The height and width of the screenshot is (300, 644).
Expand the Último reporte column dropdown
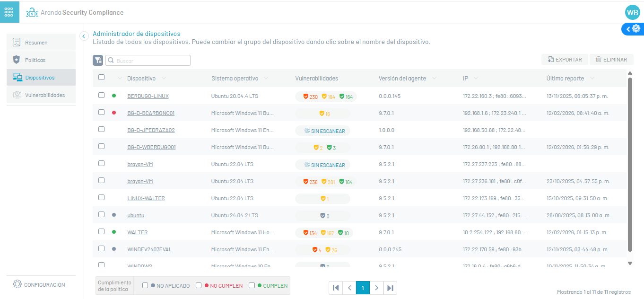point(592,79)
